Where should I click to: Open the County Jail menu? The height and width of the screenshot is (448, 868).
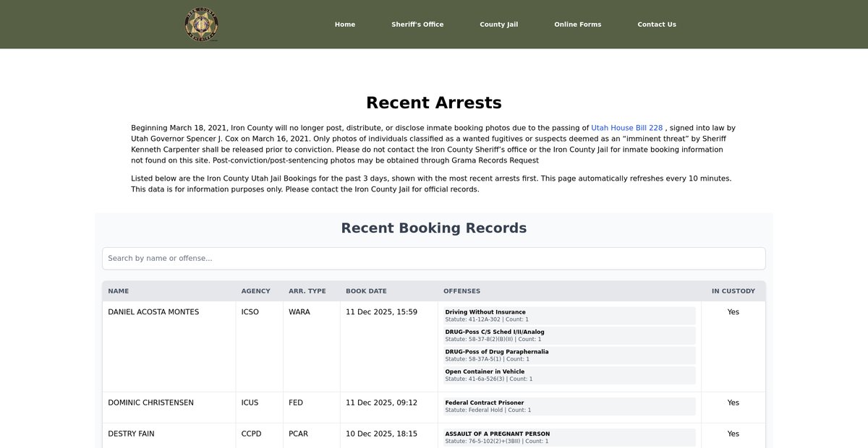(x=499, y=25)
